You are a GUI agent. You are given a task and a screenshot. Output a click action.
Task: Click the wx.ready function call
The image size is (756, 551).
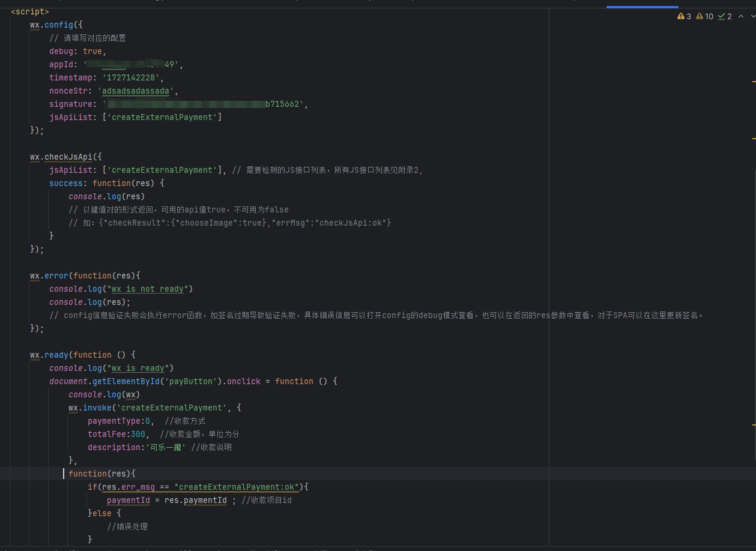point(56,355)
